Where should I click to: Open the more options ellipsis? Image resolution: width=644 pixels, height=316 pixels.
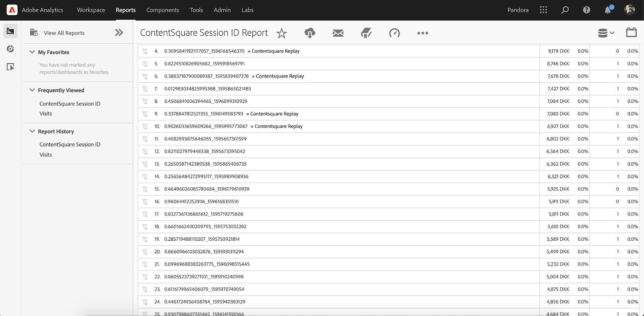[423, 33]
